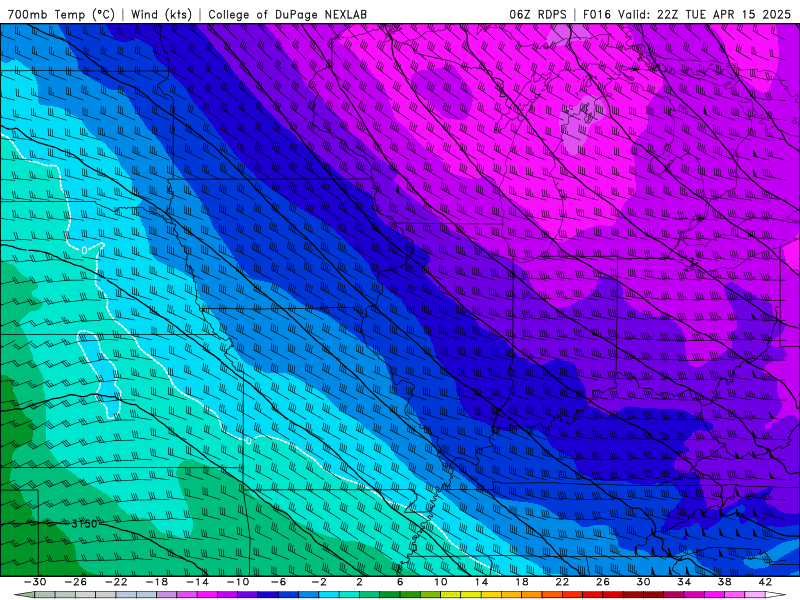Click the '-26' temperature scale label
This screenshot has width=800, height=600.
tap(76, 582)
